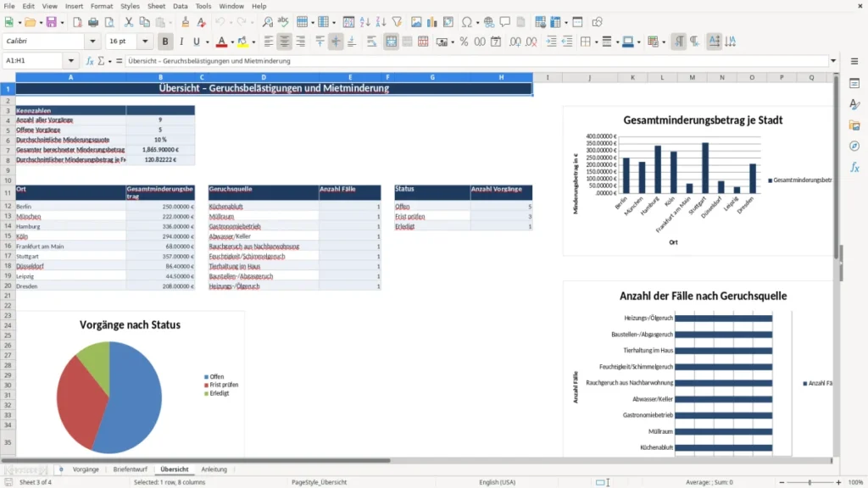Click the Clear Direct Formatting icon
This screenshot has height=488, width=868.
tap(202, 22)
